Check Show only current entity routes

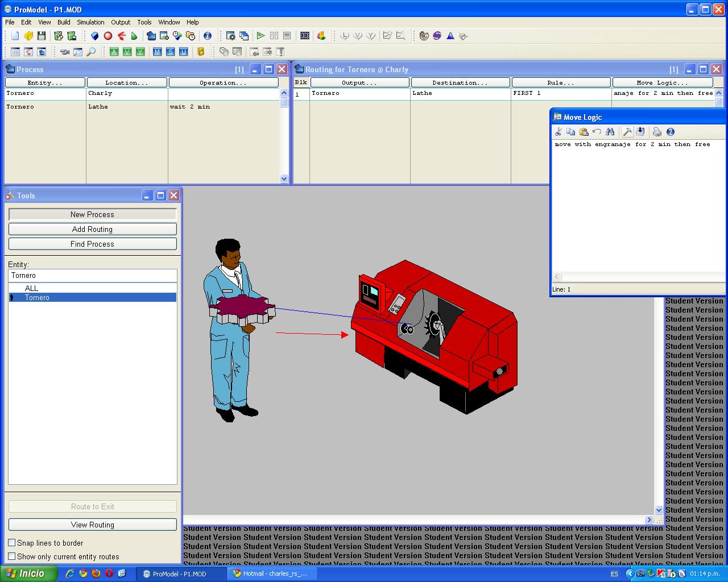click(11, 556)
